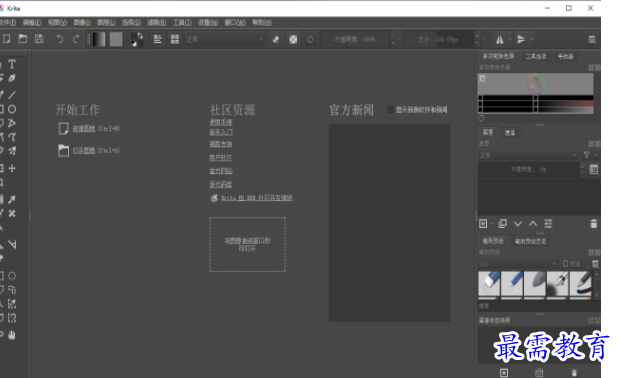Open the brush presets grid icon

(175, 39)
